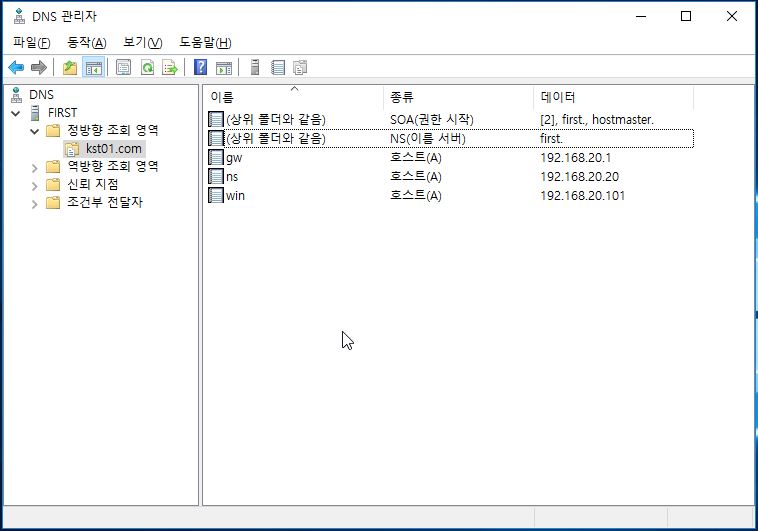
Task: Click the folder icon of 조건부 전달자
Action: coord(53,203)
